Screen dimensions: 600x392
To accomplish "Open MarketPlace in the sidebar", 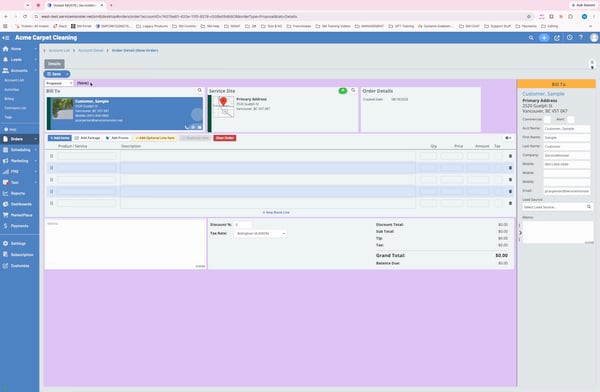I will tap(21, 215).
